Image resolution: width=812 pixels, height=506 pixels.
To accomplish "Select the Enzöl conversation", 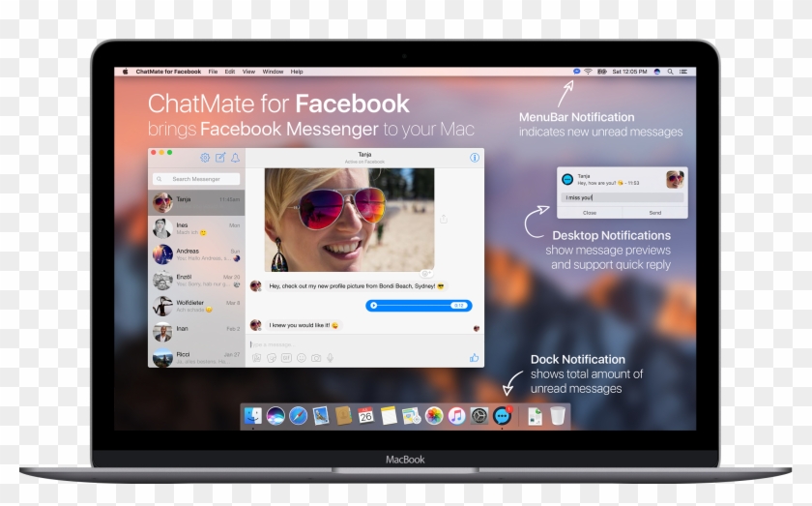I will [196, 280].
